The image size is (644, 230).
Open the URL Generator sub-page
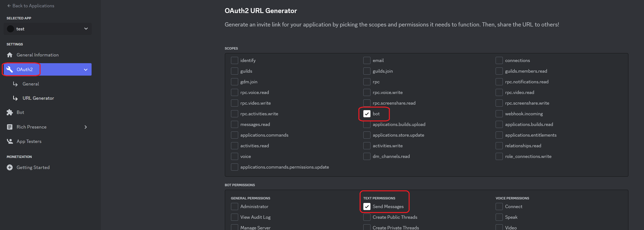tap(38, 98)
